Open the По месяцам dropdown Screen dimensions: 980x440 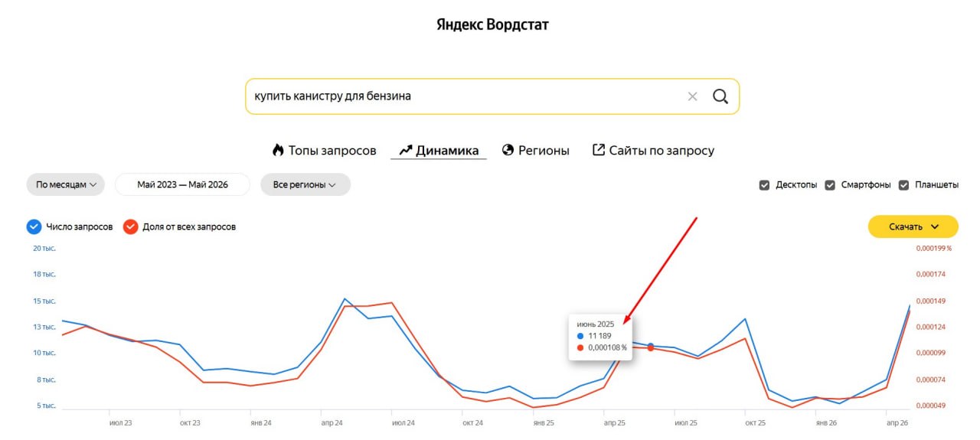[x=66, y=184]
